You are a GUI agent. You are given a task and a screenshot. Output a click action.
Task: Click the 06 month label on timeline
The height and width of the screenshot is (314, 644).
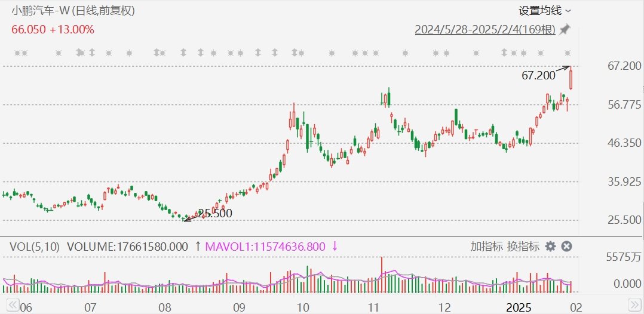pos(26,307)
